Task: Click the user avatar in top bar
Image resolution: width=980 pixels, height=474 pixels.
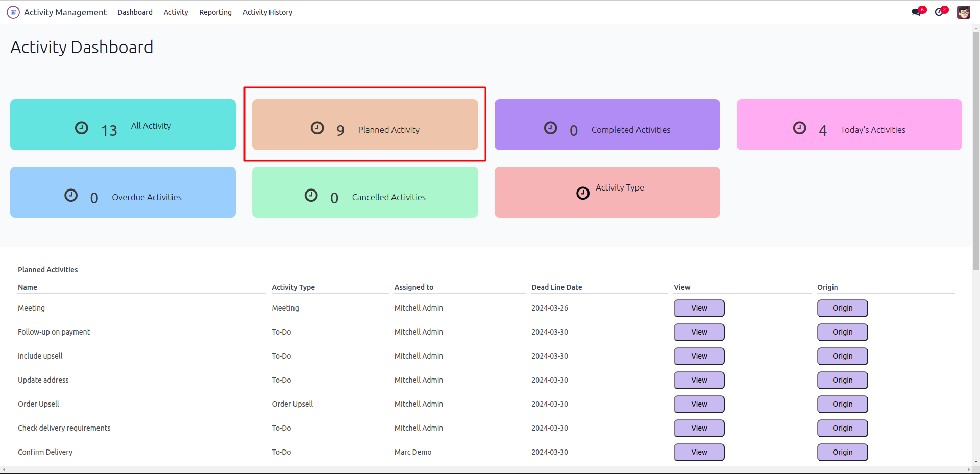Action: pyautogui.click(x=963, y=12)
